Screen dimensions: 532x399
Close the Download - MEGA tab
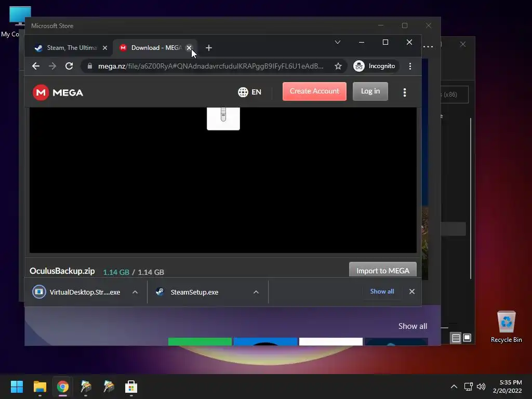[x=189, y=48]
